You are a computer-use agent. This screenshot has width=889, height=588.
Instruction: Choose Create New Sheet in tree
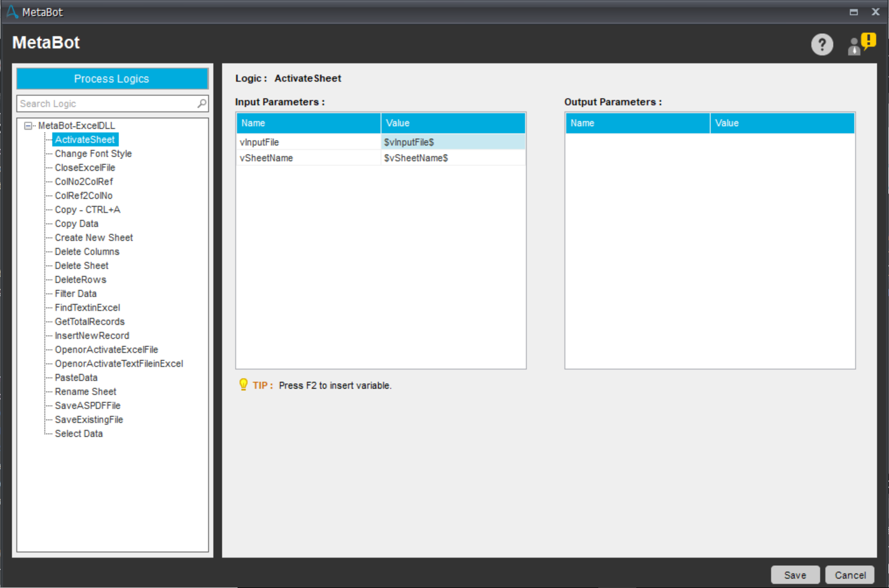94,237
